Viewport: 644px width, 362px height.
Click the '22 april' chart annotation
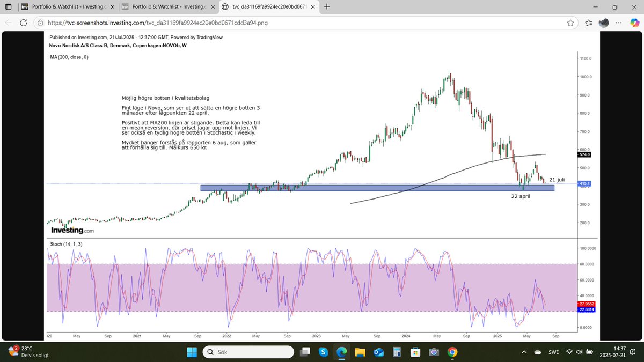point(521,196)
